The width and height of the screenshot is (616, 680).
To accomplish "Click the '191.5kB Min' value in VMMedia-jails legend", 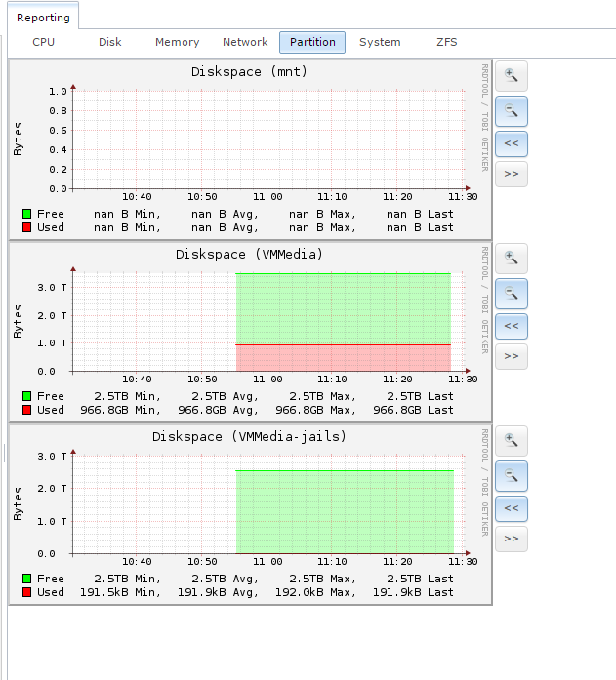I will pos(120,592).
